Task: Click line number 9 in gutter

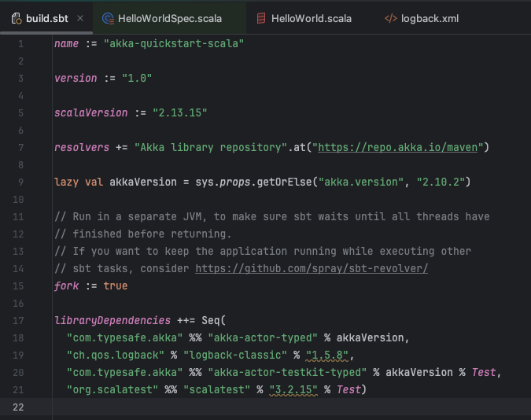Action: coord(20,182)
